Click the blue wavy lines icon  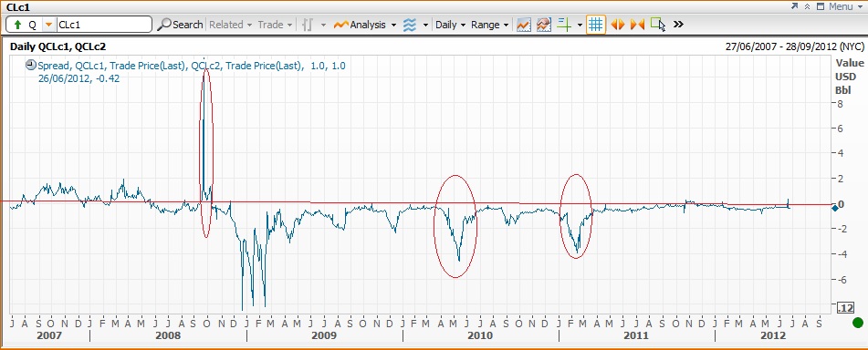[x=410, y=25]
